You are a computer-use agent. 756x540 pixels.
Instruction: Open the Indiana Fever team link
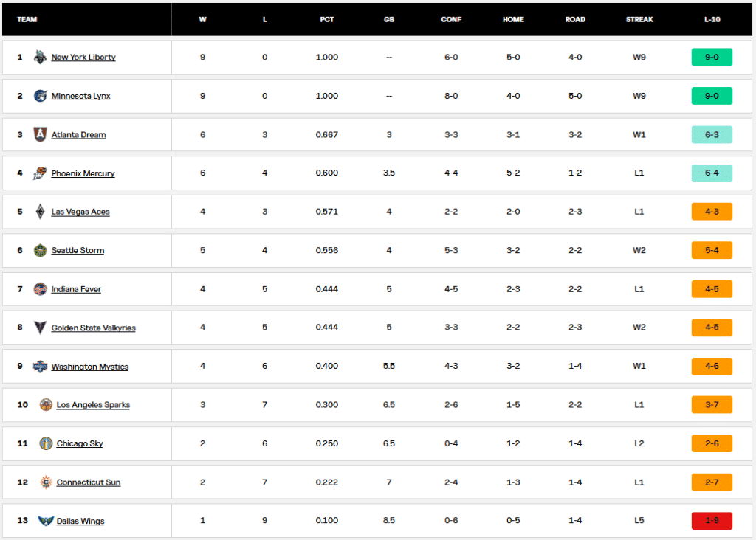point(76,289)
